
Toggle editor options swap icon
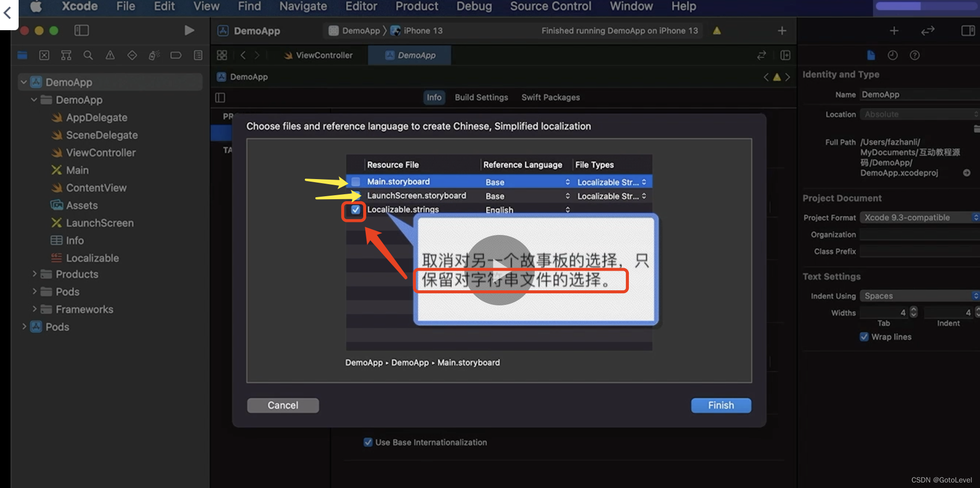[x=762, y=55]
